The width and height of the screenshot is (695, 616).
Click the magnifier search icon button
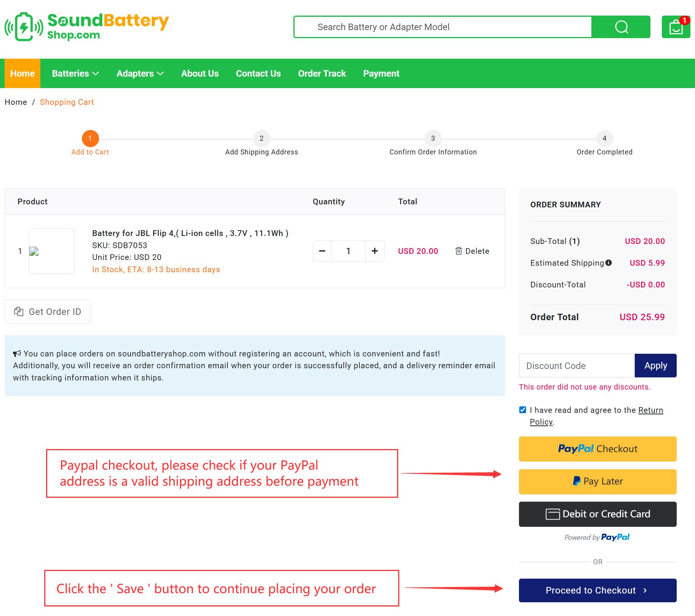point(621,27)
